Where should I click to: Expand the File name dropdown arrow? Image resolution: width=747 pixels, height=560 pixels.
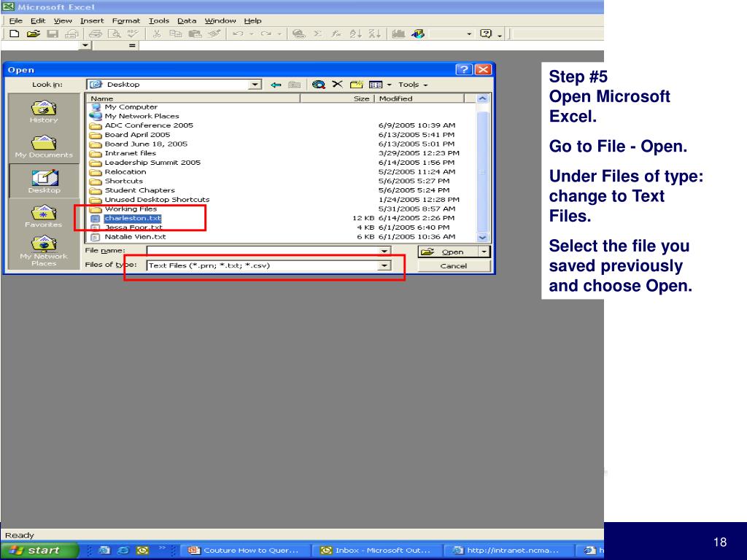384,252
